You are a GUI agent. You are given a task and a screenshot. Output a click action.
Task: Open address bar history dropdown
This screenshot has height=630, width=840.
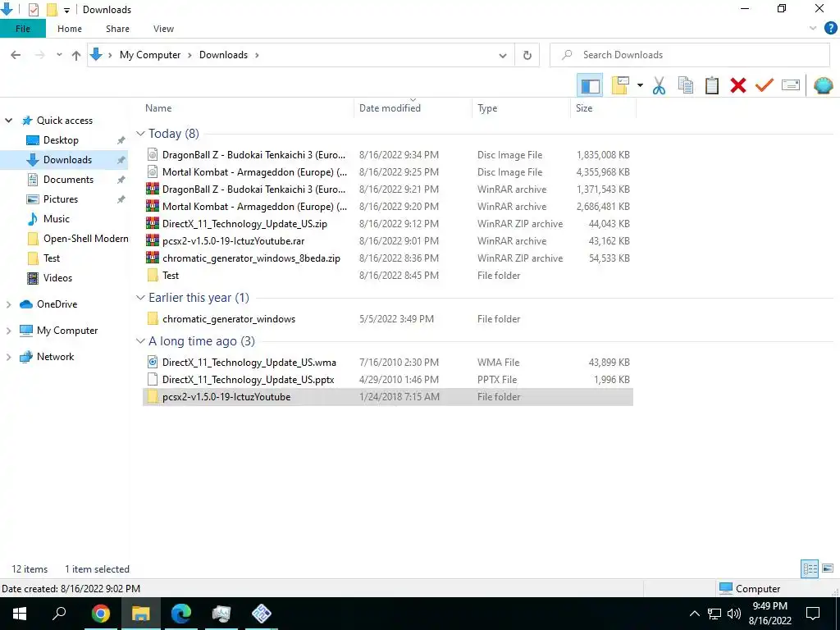(x=503, y=55)
